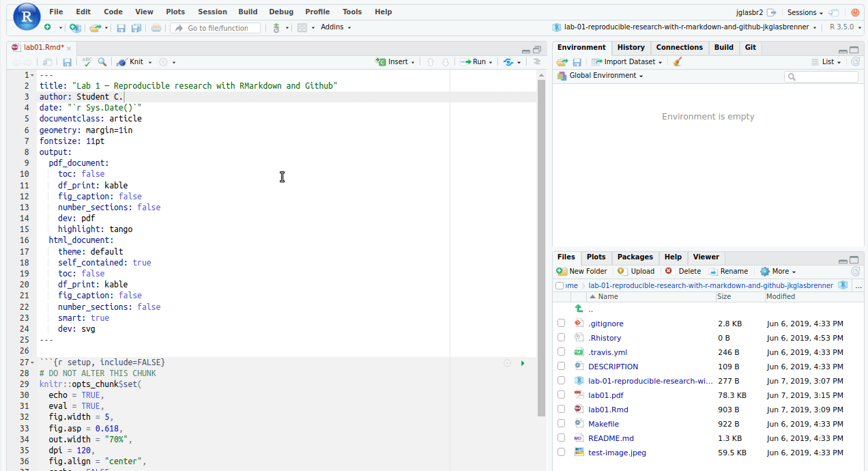Open the project name dropdown

684,27
